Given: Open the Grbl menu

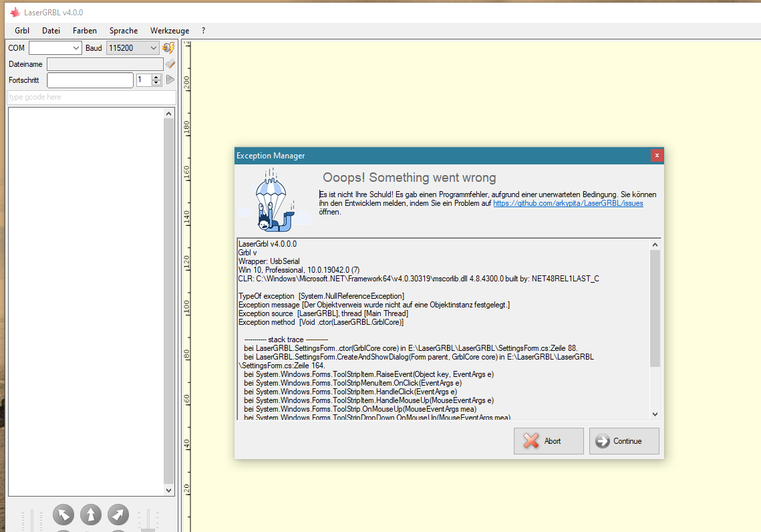Looking at the screenshot, I should [22, 31].
